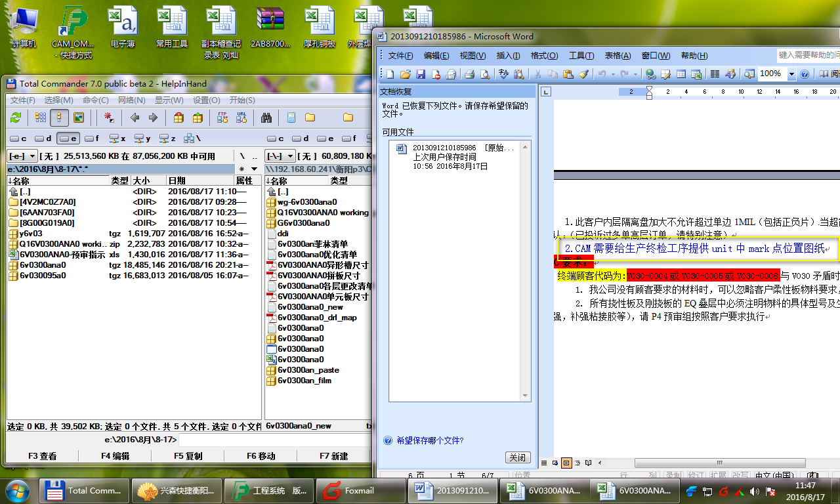Open the right panel drive dropdown
Screen dimensions: 840x504
280,156
